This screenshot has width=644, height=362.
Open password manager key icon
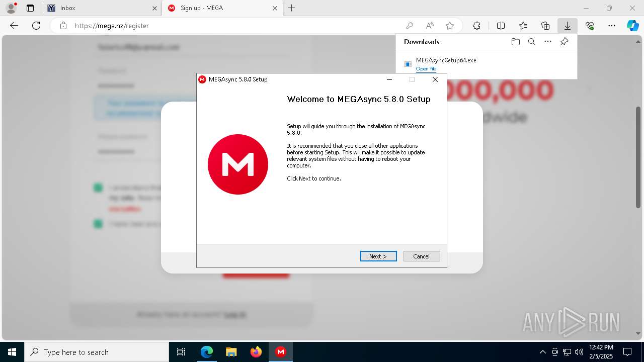[x=410, y=26]
